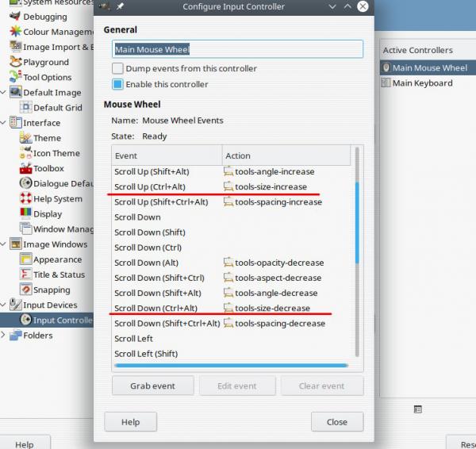Viewport: 476px width, 449px height.
Task: Enable Dump events from this controller
Action: [117, 68]
